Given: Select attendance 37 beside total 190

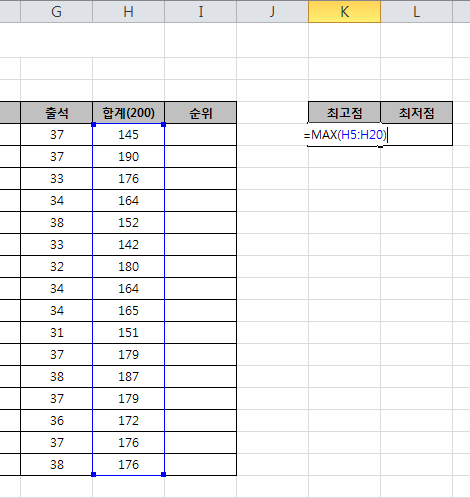Looking at the screenshot, I should click(x=56, y=157).
